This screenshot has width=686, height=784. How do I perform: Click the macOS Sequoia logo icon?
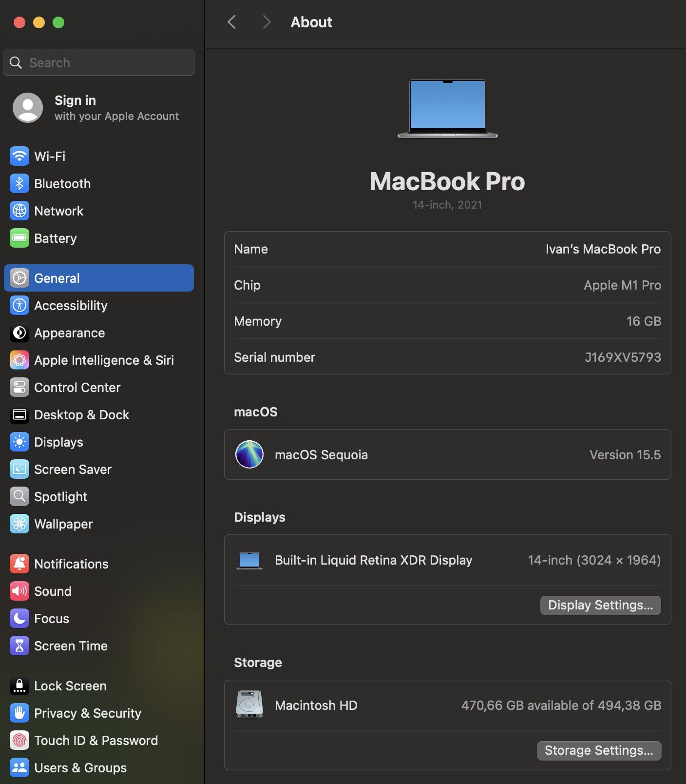tap(249, 454)
